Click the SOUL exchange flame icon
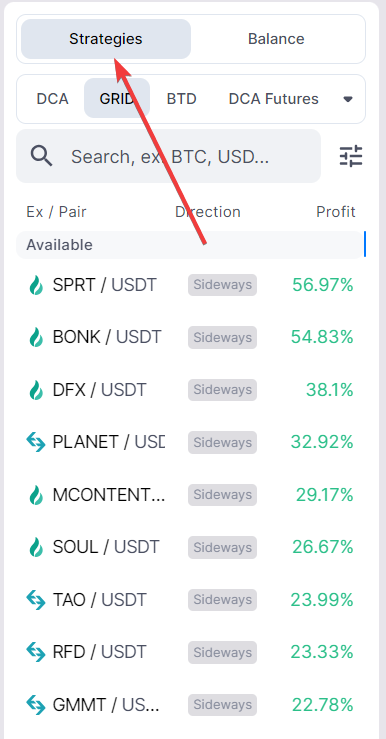 (36, 547)
